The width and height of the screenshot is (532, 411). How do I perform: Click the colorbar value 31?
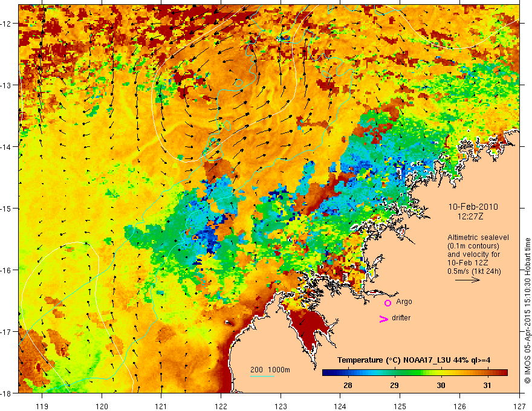pyautogui.click(x=487, y=385)
